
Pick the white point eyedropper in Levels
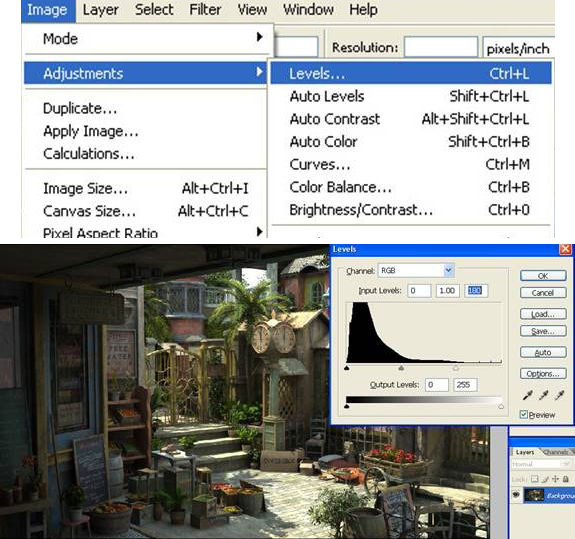click(560, 395)
